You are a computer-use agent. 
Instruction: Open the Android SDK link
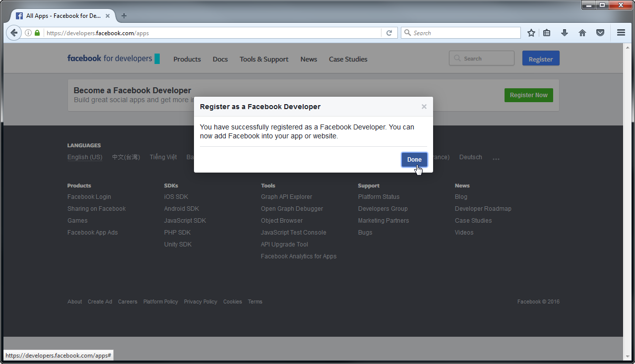coord(182,209)
